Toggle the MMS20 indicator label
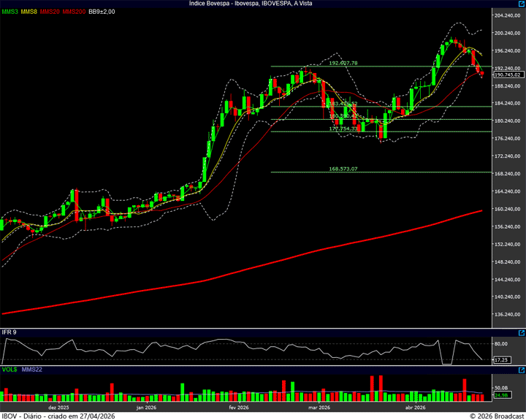 point(50,12)
